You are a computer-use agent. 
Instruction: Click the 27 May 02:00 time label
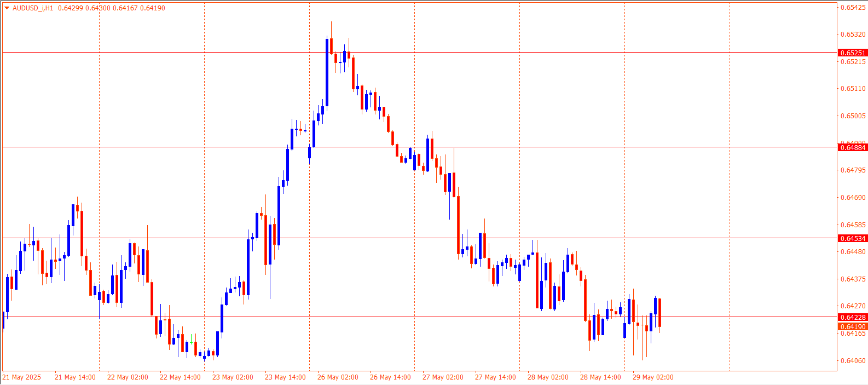pos(443,377)
